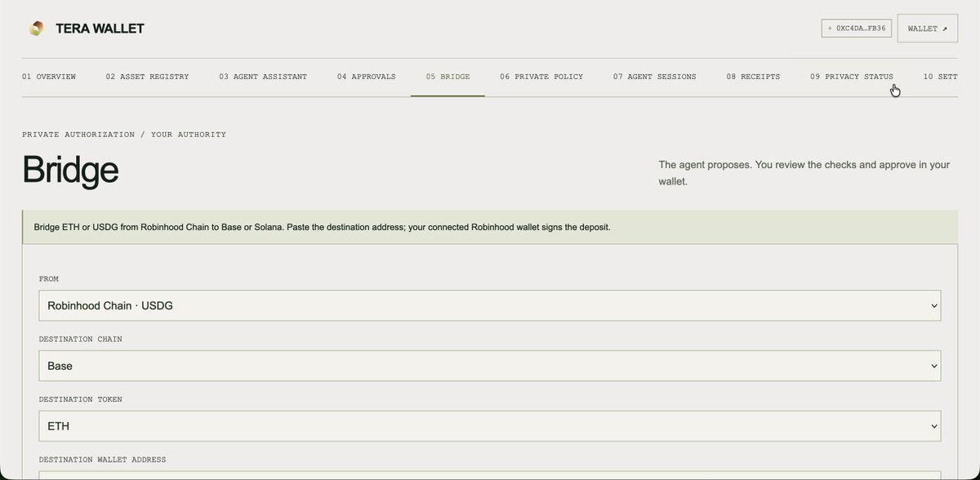Click the TERA WALLET brand title
The image size is (980, 480).
pyautogui.click(x=100, y=29)
